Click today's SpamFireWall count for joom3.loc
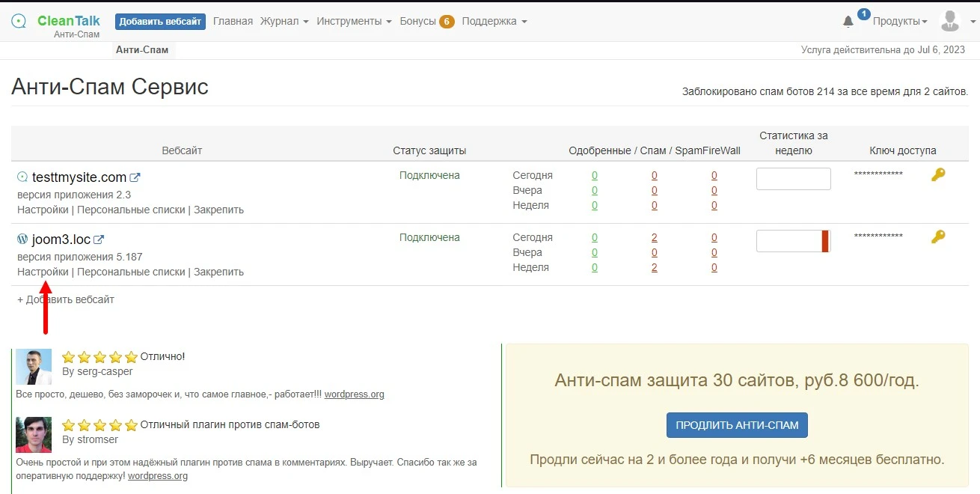980x494 pixels. [x=714, y=237]
